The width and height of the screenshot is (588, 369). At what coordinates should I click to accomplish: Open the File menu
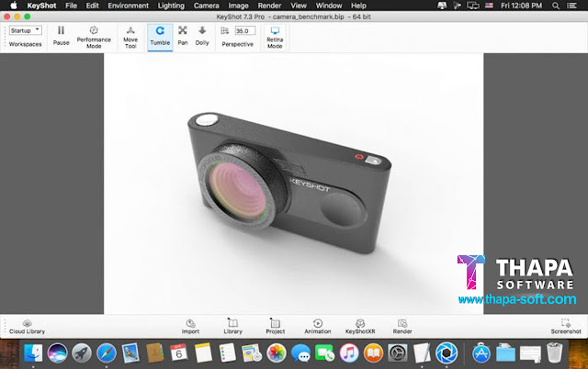click(72, 6)
